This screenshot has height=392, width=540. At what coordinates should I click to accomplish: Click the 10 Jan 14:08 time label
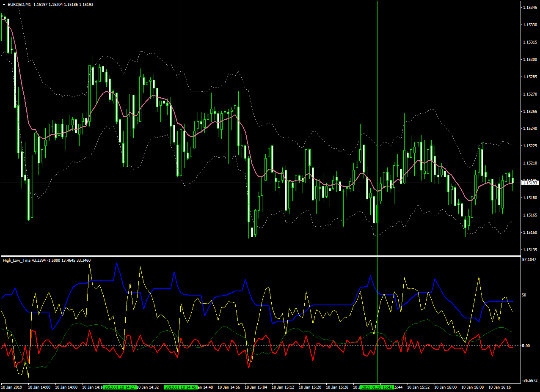66,387
